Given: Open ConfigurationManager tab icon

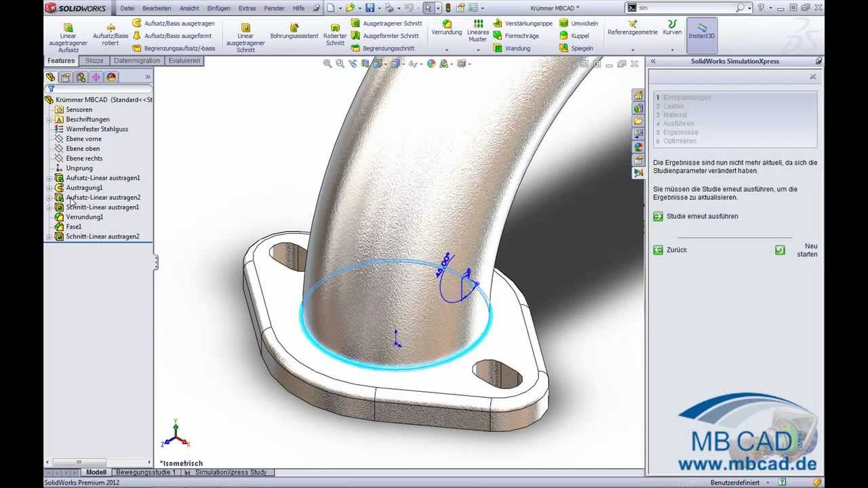Looking at the screenshot, I should 81,77.
